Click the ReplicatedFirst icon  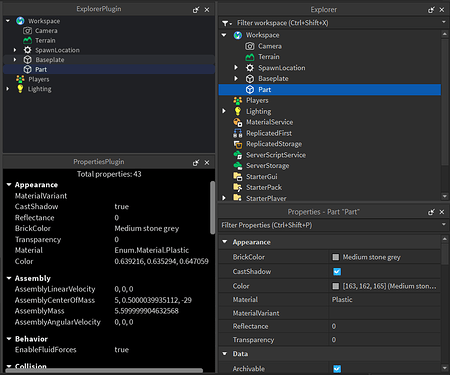coord(238,133)
